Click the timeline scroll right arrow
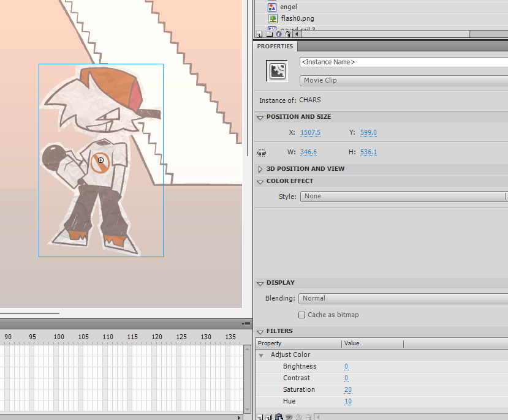 click(x=239, y=418)
